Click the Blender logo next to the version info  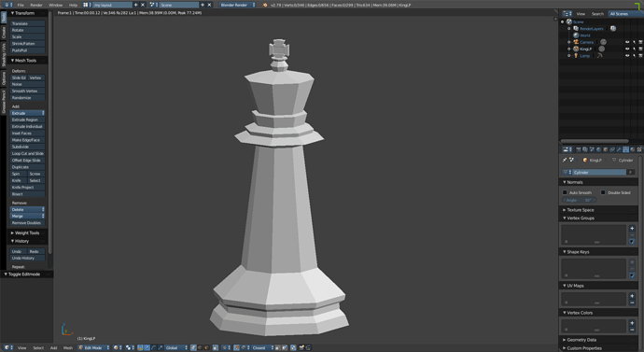coord(265,5)
